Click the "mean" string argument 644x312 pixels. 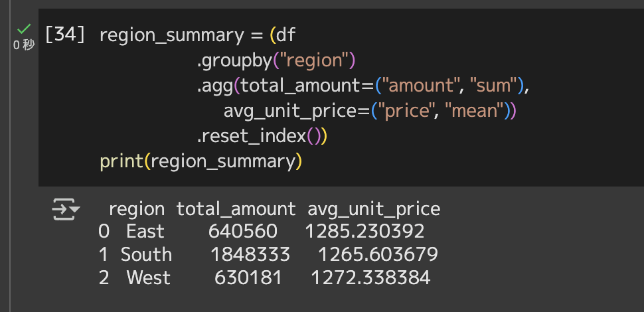point(476,112)
